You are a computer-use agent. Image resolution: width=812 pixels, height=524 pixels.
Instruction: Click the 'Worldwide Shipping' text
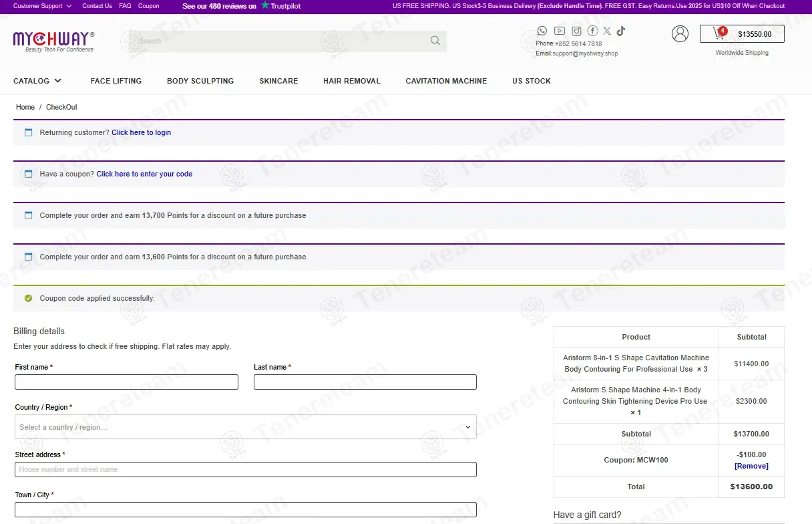tap(742, 53)
